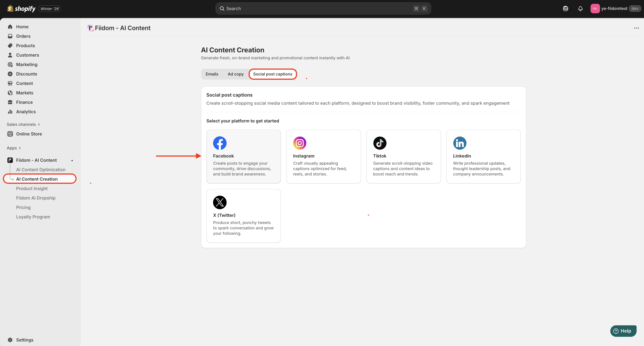This screenshot has width=644, height=346.
Task: Go to AI Content Optimization page
Action: point(41,170)
